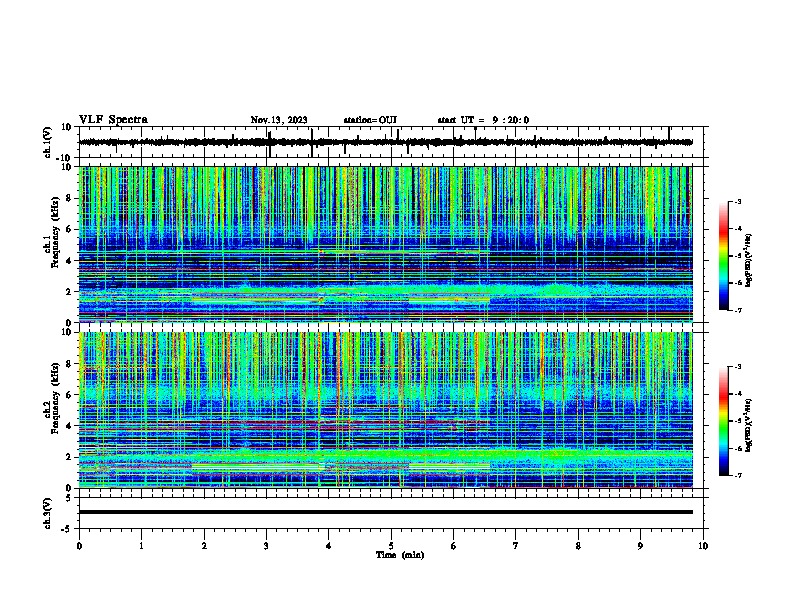The image size is (792, 612).
Task: Select the "ch.3(V)" axis label
Action: [x=48, y=513]
